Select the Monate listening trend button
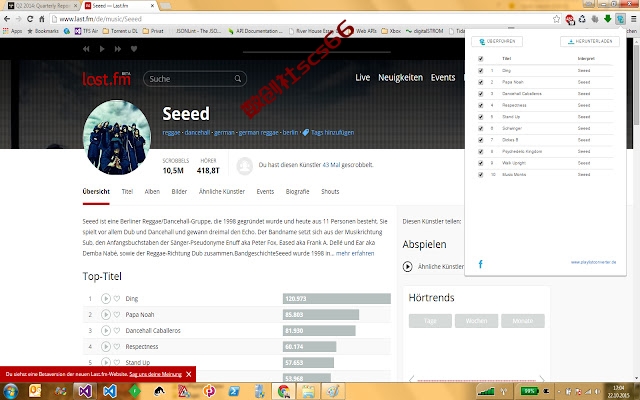Screen dimensions: 640x400 523,321
